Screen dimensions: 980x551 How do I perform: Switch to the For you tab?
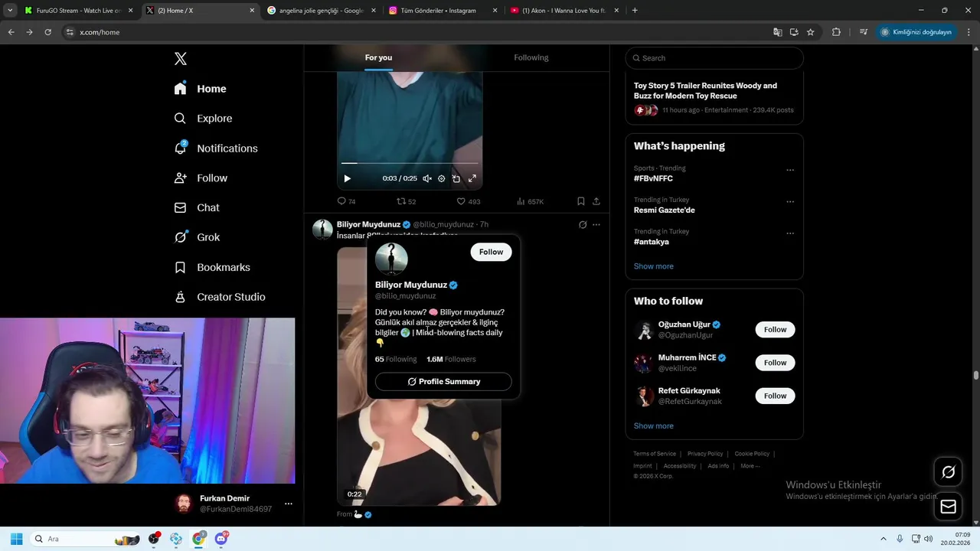[x=378, y=57]
